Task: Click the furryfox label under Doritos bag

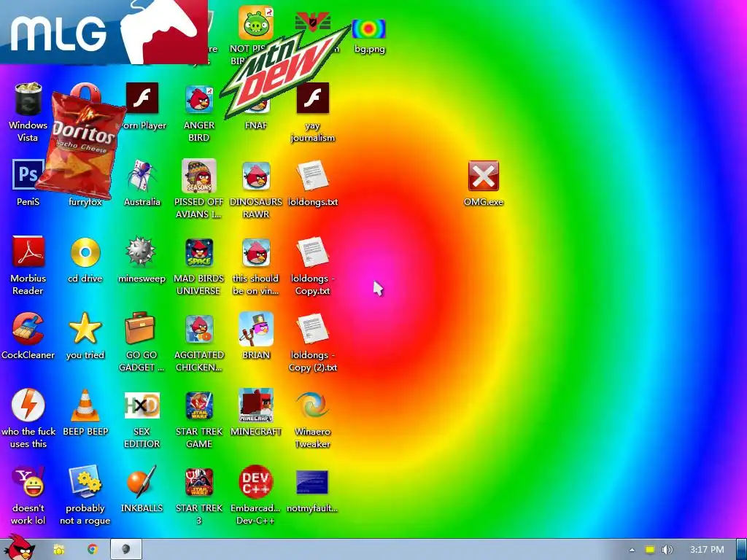Action: (x=85, y=202)
